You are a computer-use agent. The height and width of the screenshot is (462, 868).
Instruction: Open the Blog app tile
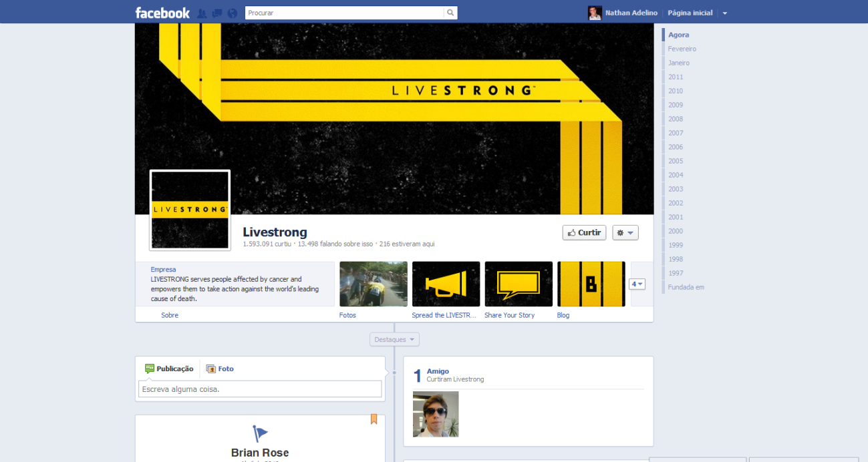(x=591, y=284)
